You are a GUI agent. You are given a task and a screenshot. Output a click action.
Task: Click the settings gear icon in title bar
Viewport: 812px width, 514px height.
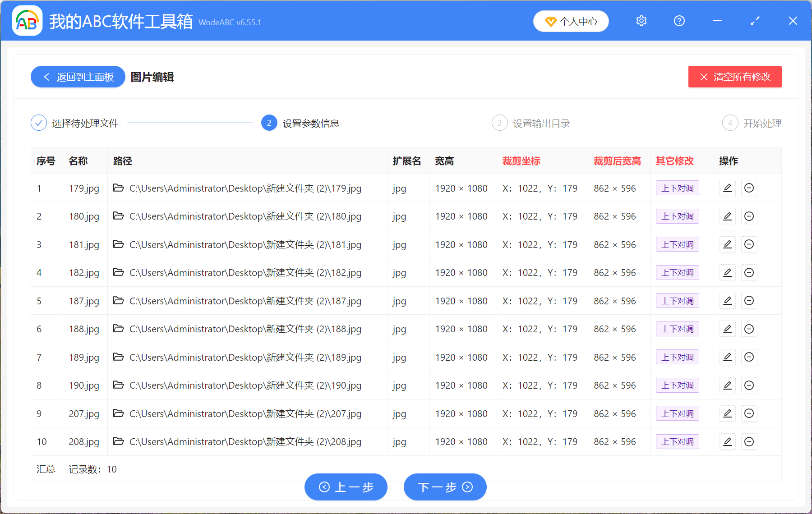tap(641, 21)
